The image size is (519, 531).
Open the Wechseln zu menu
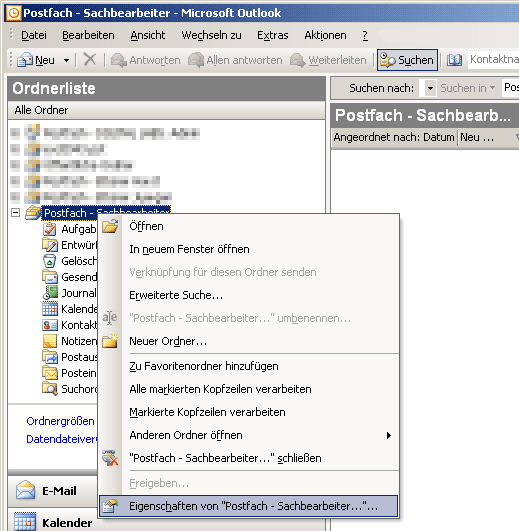point(211,35)
